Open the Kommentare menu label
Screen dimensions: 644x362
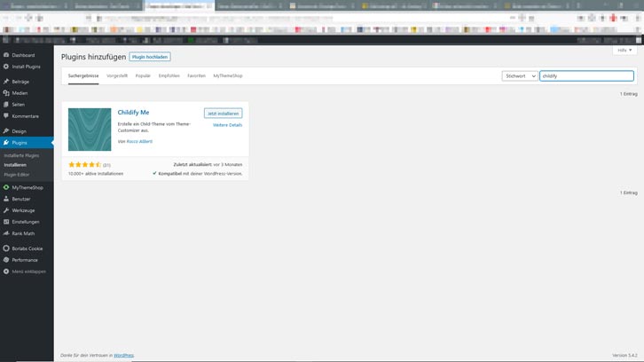coord(26,116)
